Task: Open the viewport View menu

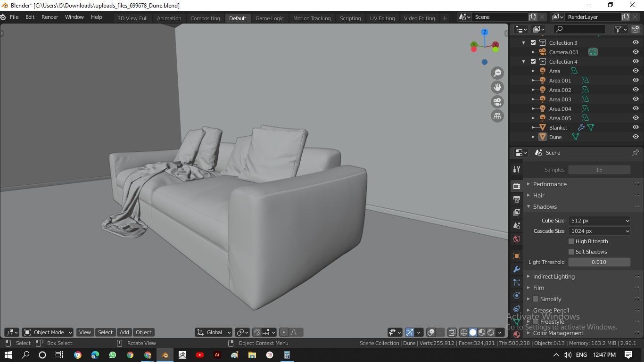Action: coord(85,332)
